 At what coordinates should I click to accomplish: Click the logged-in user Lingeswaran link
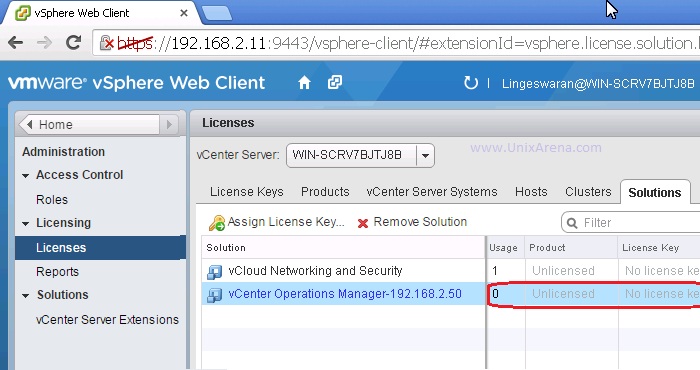pos(598,84)
